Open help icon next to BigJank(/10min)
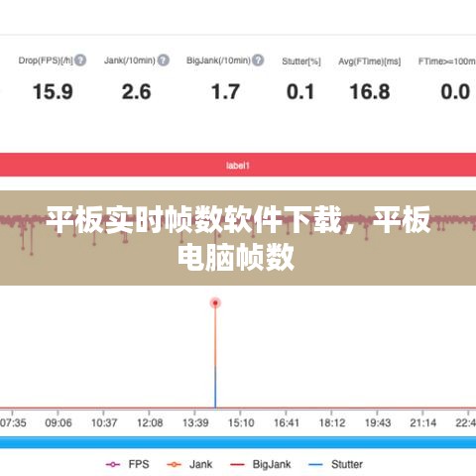 (x=258, y=60)
